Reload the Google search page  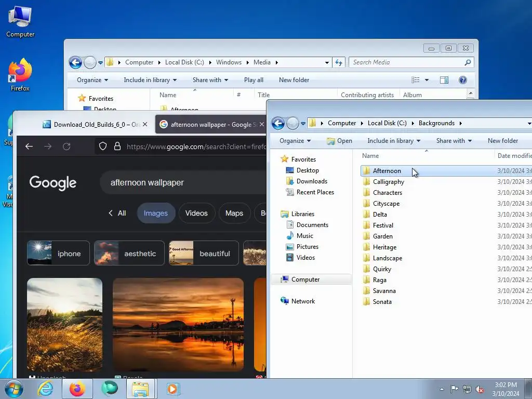coord(66,146)
